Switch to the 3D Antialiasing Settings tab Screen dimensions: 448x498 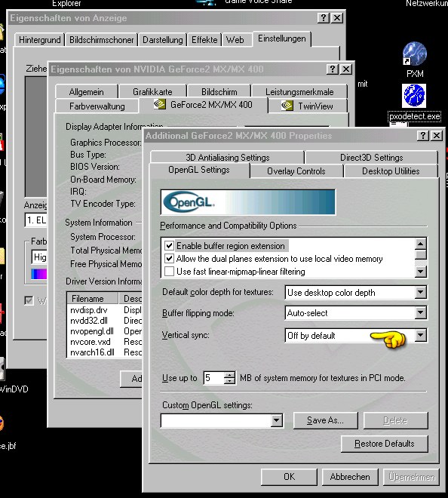click(227, 158)
